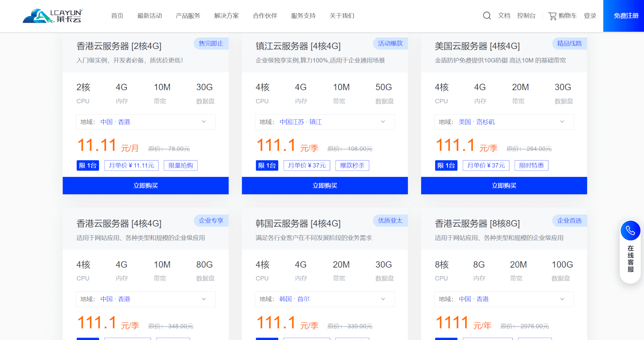Click the 企业首选 badge
Viewport: 644px width, 340px height.
pyautogui.click(x=569, y=221)
